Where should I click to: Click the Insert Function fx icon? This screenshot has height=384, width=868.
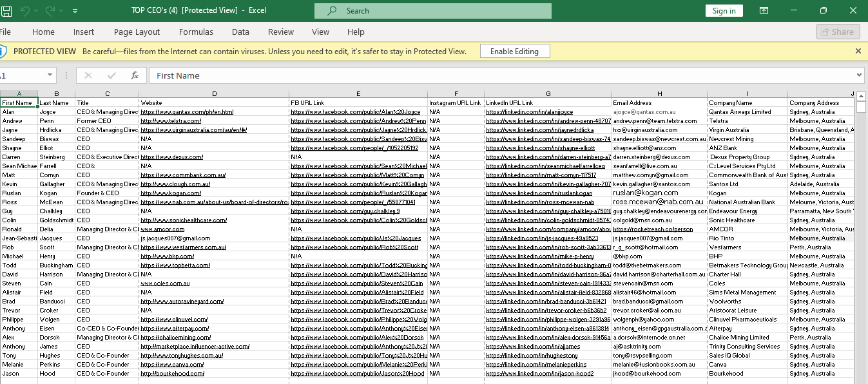point(135,75)
